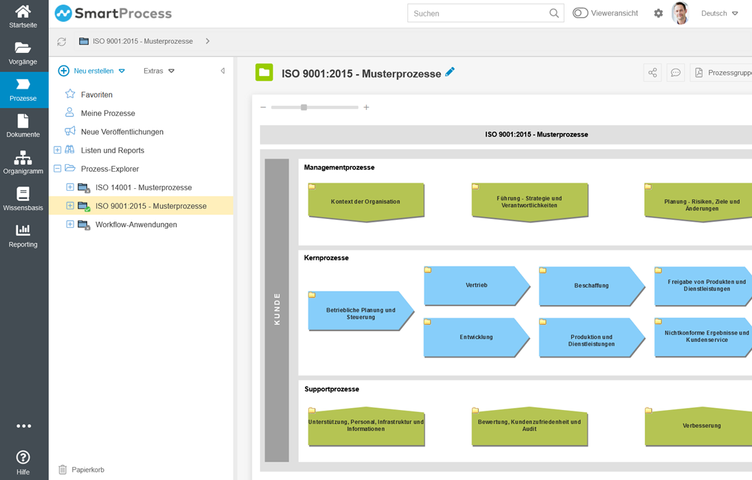Open the Extras menu

pos(158,71)
